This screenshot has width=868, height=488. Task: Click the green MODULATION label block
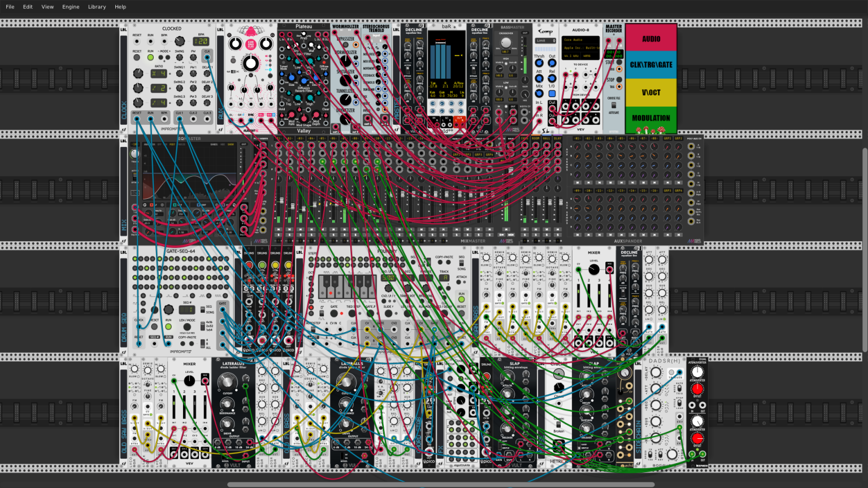(x=651, y=120)
